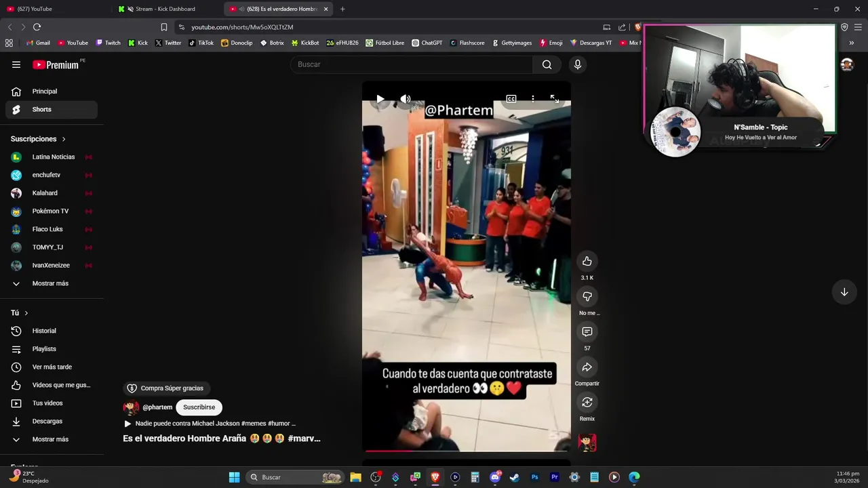The height and width of the screenshot is (488, 868).
Task: Open Descargas in the sidebar
Action: (x=52, y=421)
